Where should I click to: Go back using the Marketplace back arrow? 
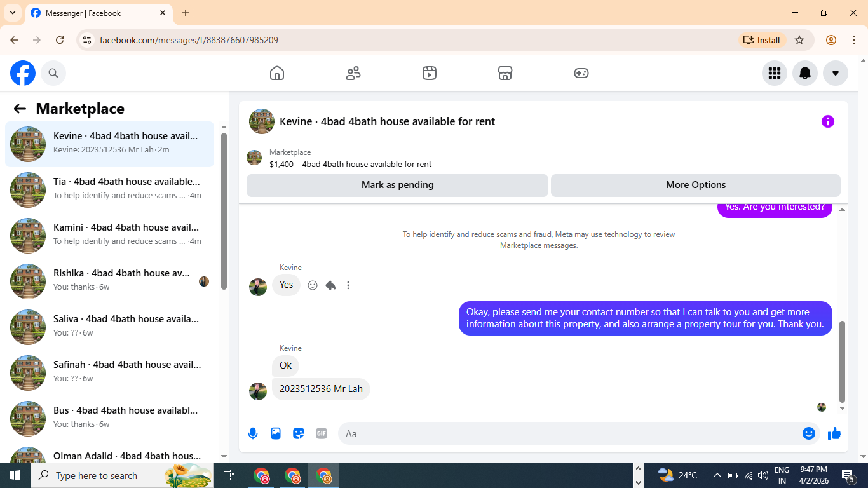(20, 109)
